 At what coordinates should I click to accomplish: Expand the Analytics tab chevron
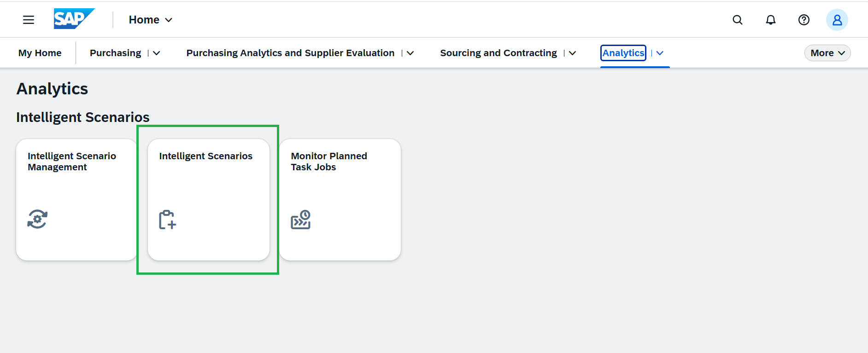[660, 53]
